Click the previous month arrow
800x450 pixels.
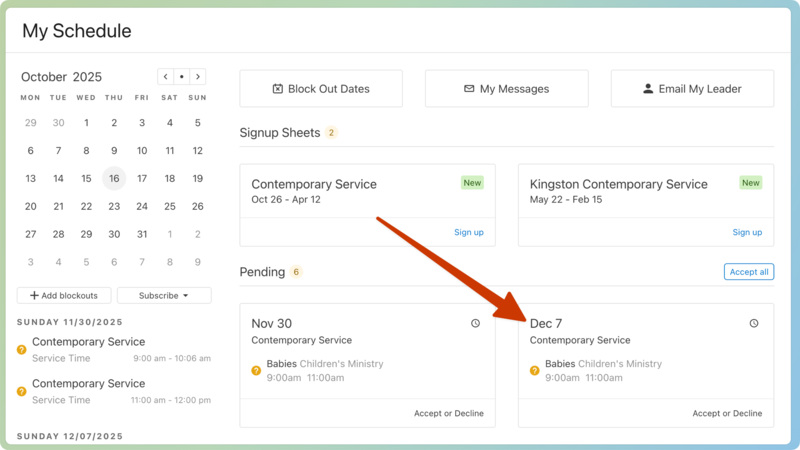[166, 77]
